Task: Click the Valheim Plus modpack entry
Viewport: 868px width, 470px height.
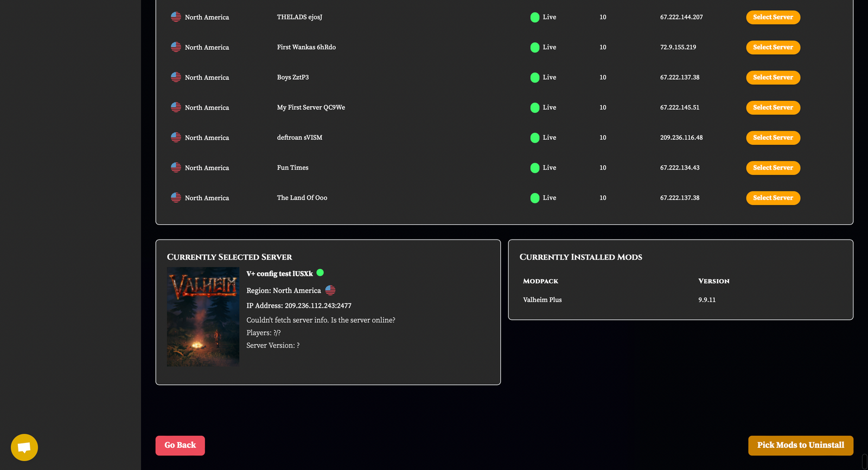Action: click(542, 300)
